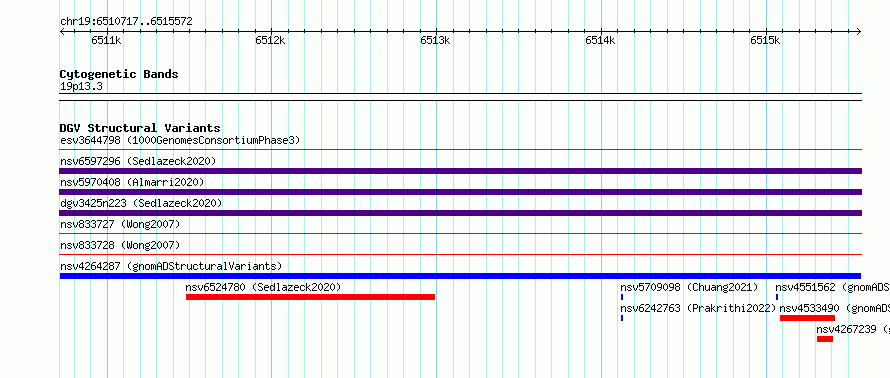Viewport: 890px width, 378px height.
Task: Open variant dgv3425n223 (Sedlazeck2020)
Action: pos(141,203)
